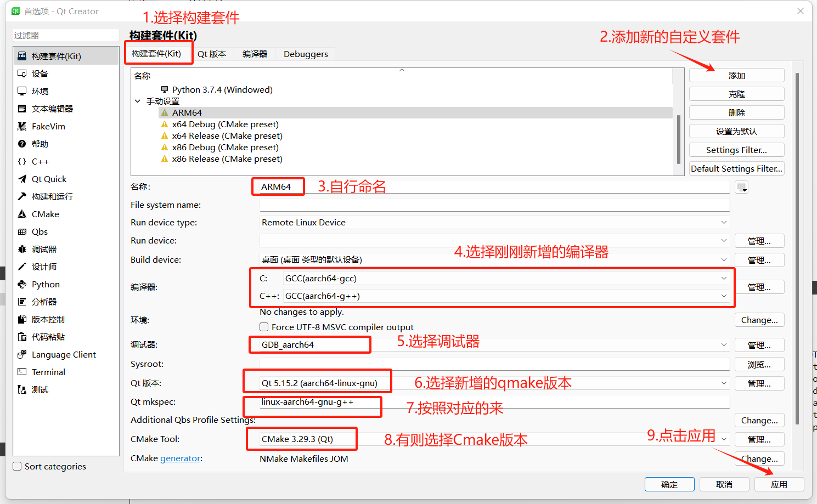This screenshot has height=504, width=817.
Task: Open the Qt Quick category icon
Action: pos(22,179)
